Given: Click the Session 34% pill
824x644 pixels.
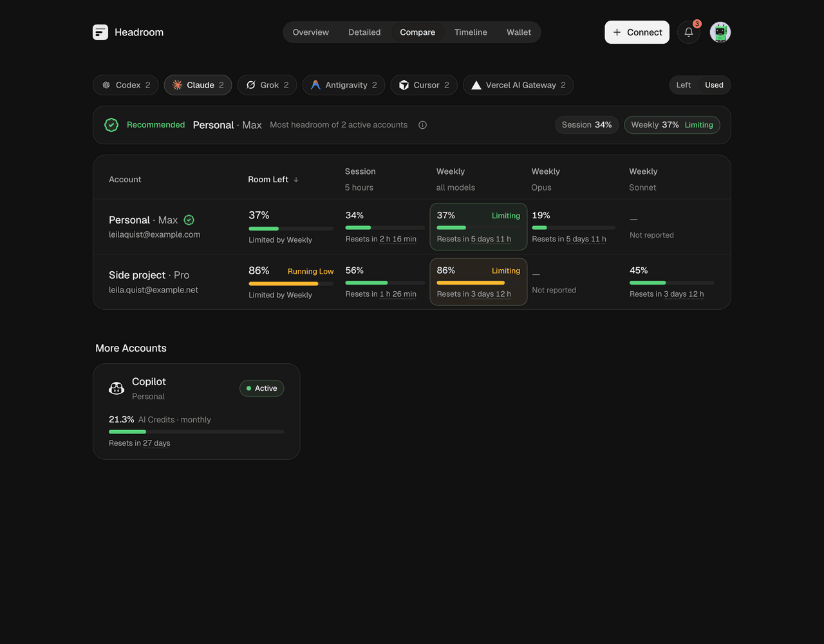Looking at the screenshot, I should coord(587,125).
